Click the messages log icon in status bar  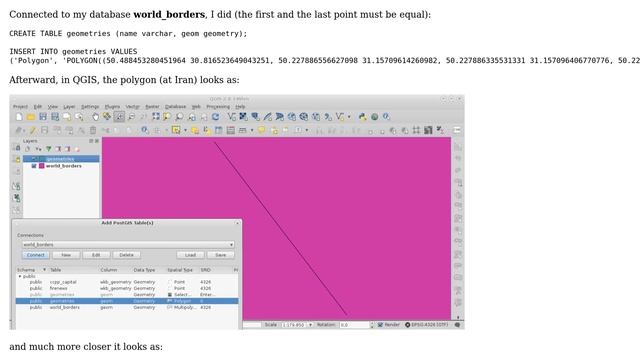pos(458,325)
